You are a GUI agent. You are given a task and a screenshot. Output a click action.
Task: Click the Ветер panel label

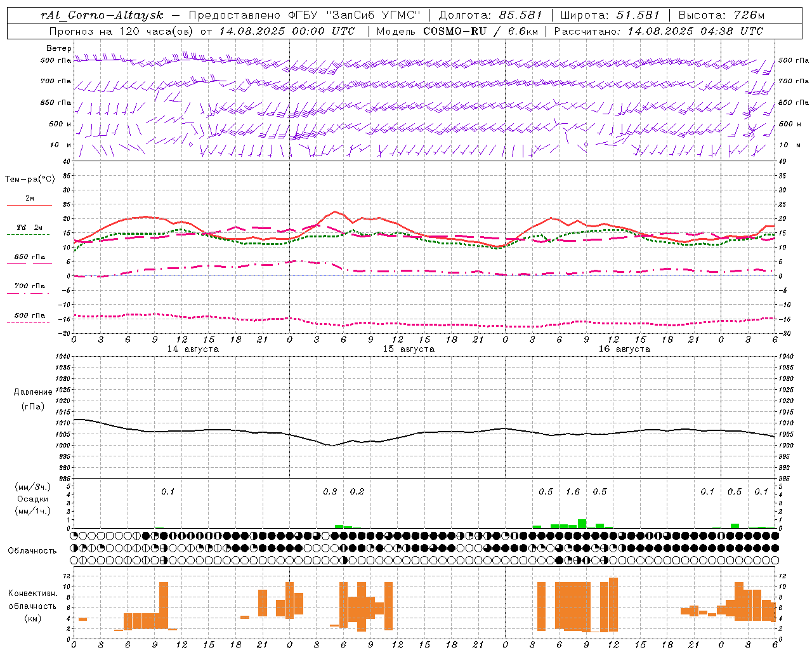pos(59,48)
